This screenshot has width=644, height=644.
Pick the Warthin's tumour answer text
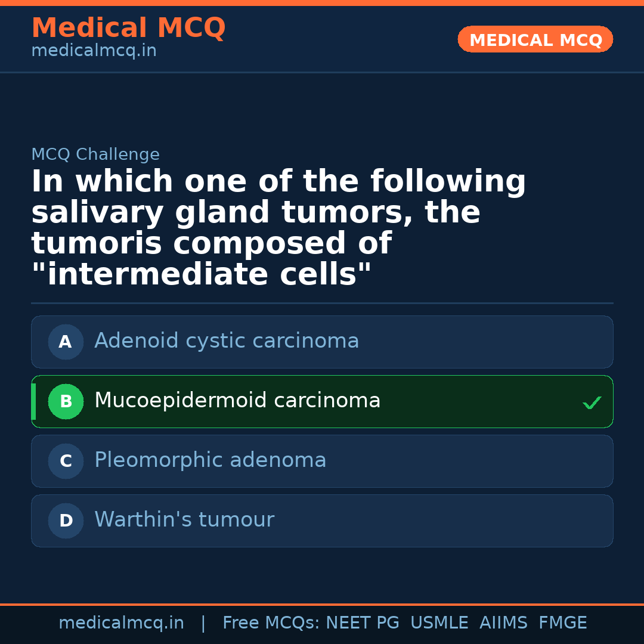coord(184,520)
